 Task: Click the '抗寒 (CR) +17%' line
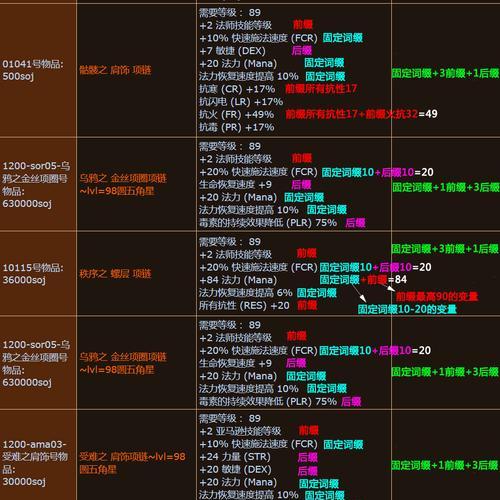click(237, 89)
